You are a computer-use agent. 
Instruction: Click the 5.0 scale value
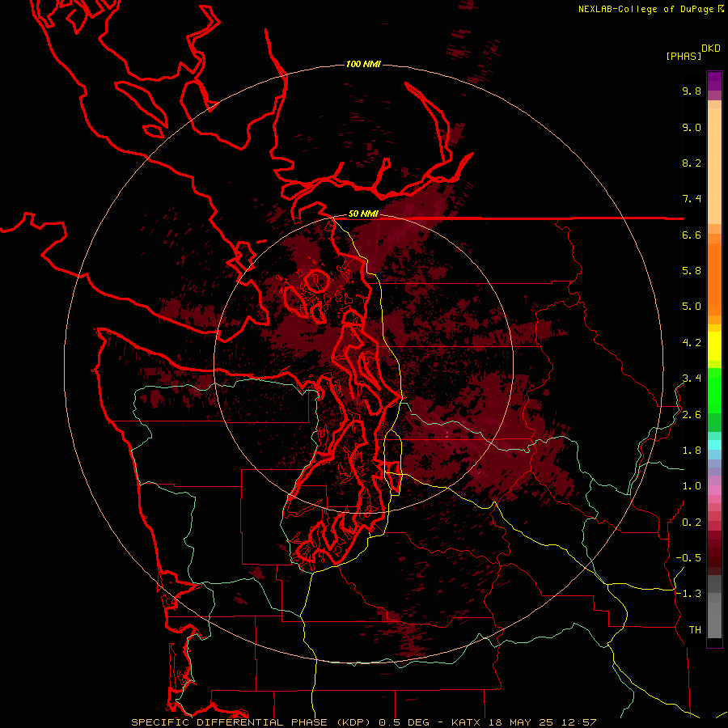click(692, 307)
